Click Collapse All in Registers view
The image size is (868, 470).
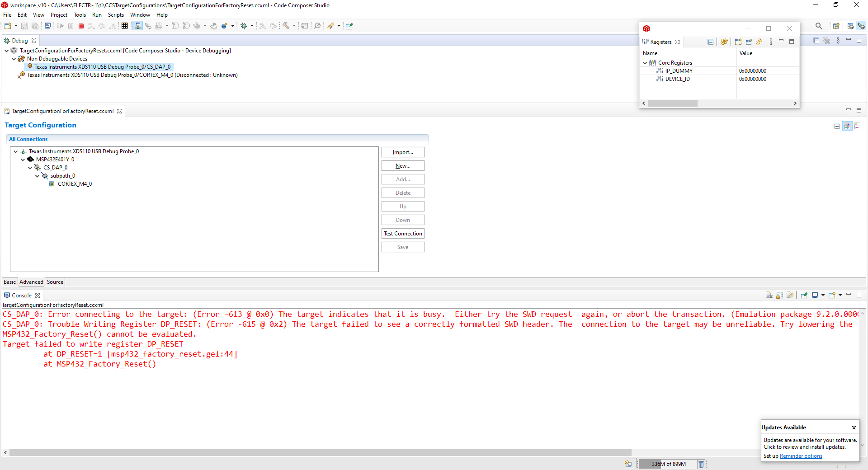(711, 42)
